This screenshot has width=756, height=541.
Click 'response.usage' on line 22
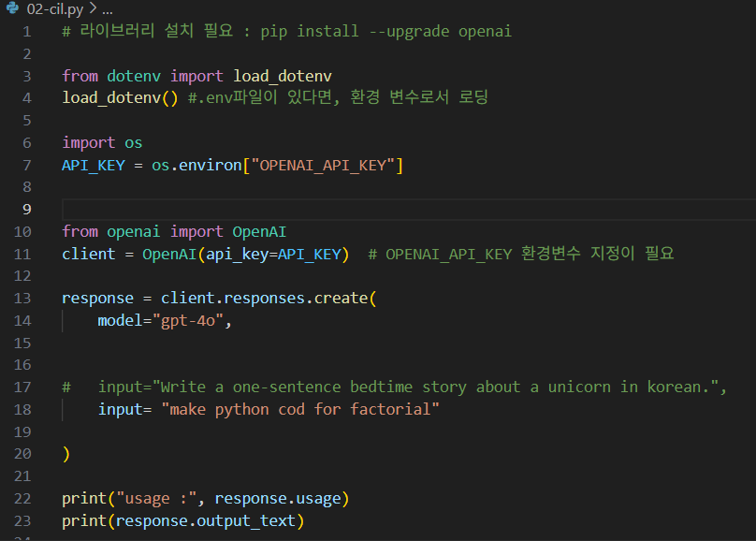click(x=278, y=499)
